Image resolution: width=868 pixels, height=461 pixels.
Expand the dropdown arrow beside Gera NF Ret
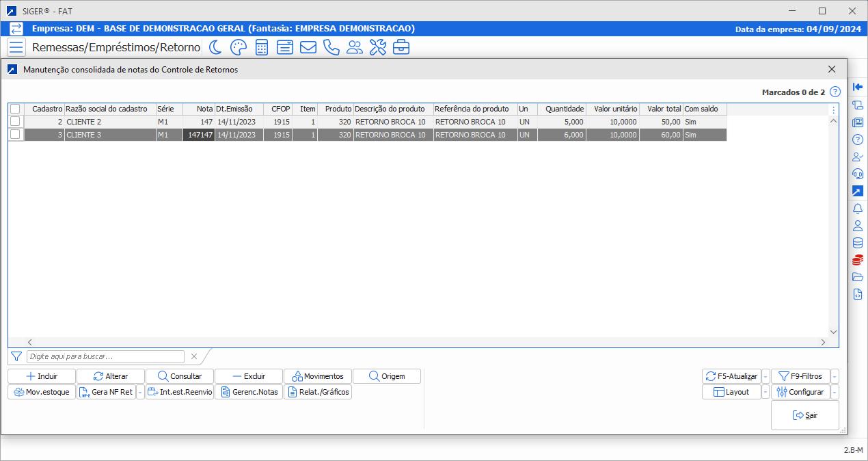(x=140, y=393)
